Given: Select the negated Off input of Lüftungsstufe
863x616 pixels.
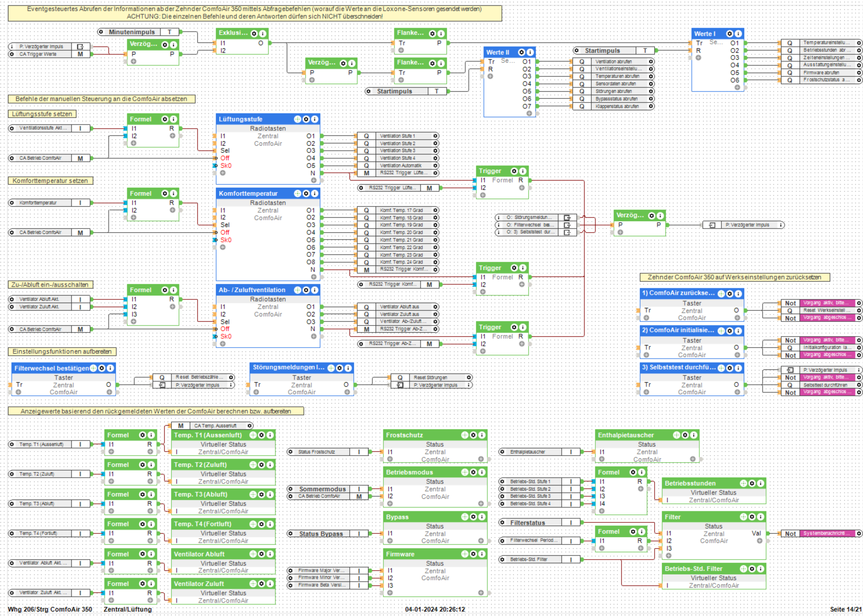Looking at the screenshot, I should click(223, 158).
